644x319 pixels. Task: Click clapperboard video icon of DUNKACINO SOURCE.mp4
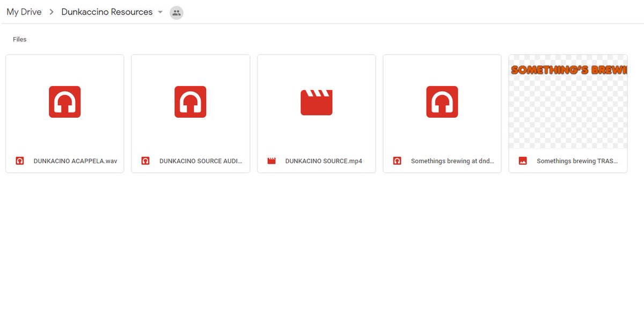pos(317,102)
